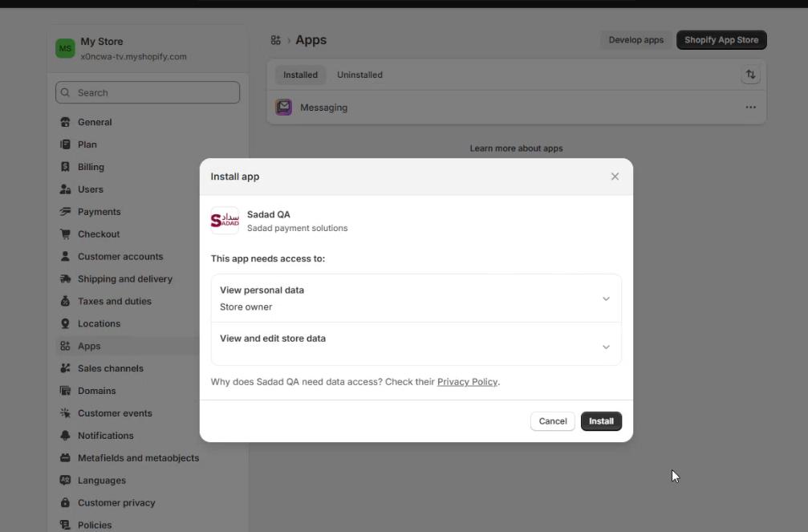Cancel the app installation dialog

552,421
